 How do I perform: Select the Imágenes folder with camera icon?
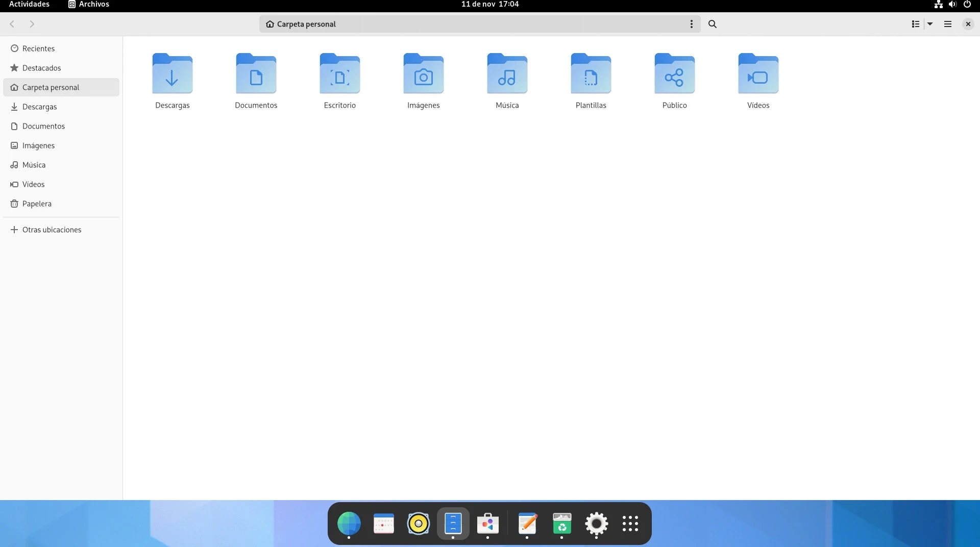(424, 74)
